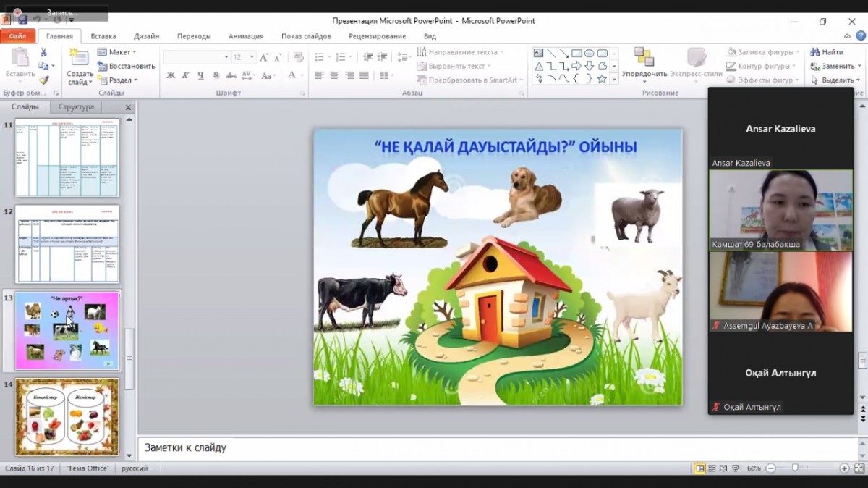Pick the star shape in shapes gallery

coord(602,78)
